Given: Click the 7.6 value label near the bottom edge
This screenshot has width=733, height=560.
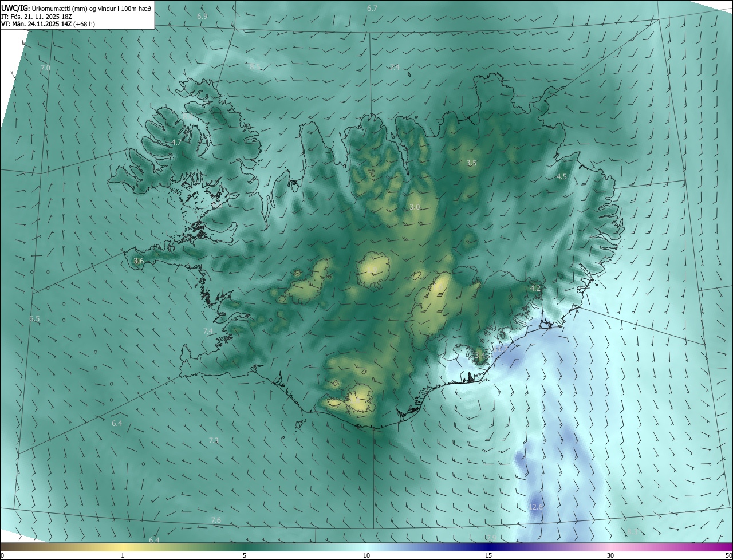Looking at the screenshot, I should (x=216, y=520).
